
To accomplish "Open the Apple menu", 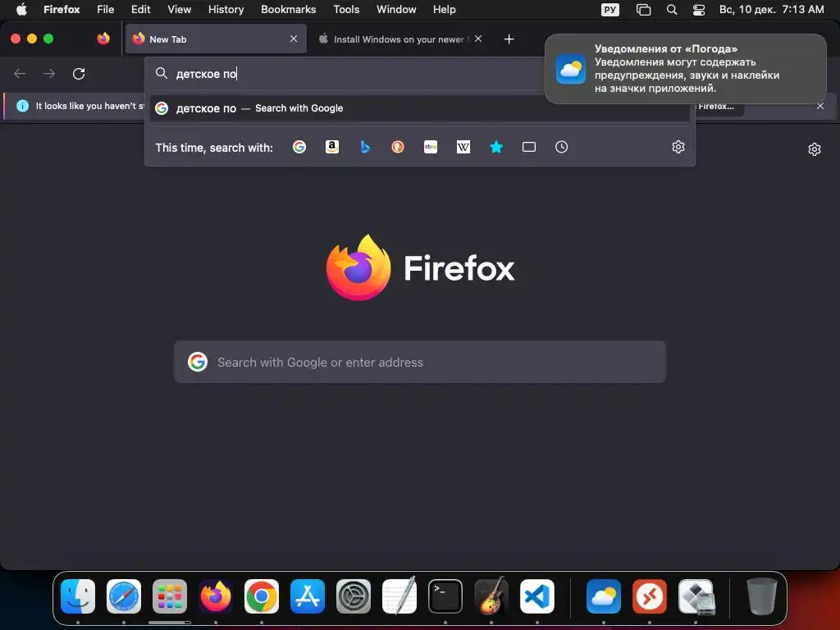I will (x=21, y=9).
